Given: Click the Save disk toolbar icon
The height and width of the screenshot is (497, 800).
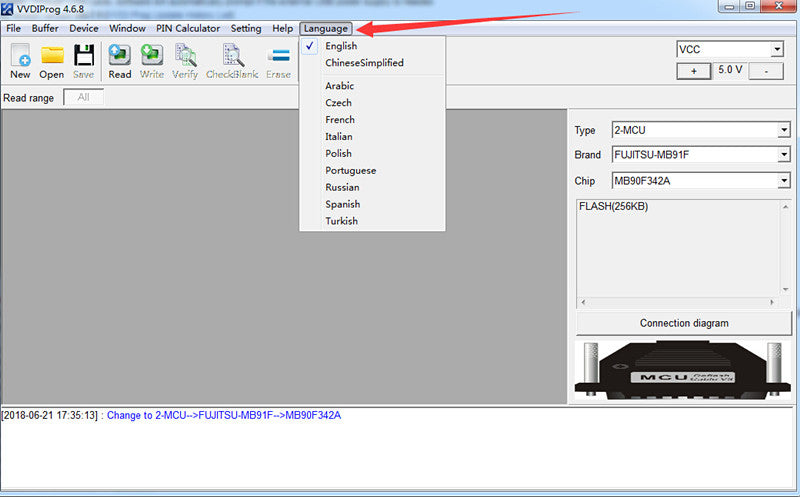Looking at the screenshot, I should pos(84,58).
